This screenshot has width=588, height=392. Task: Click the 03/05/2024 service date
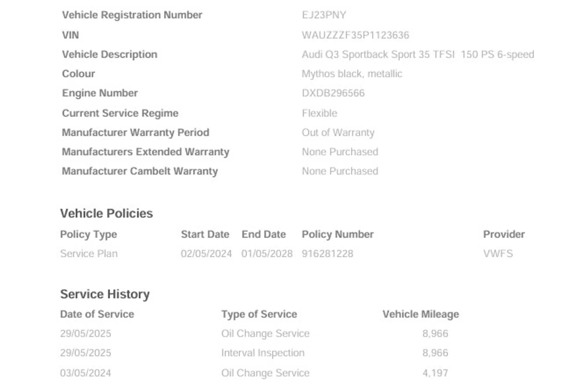click(x=85, y=373)
